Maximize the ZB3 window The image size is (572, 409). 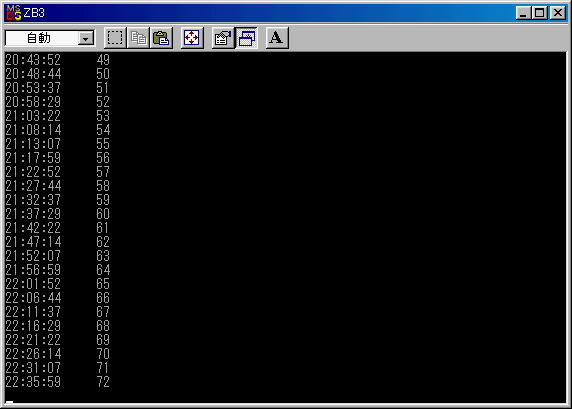tap(539, 13)
